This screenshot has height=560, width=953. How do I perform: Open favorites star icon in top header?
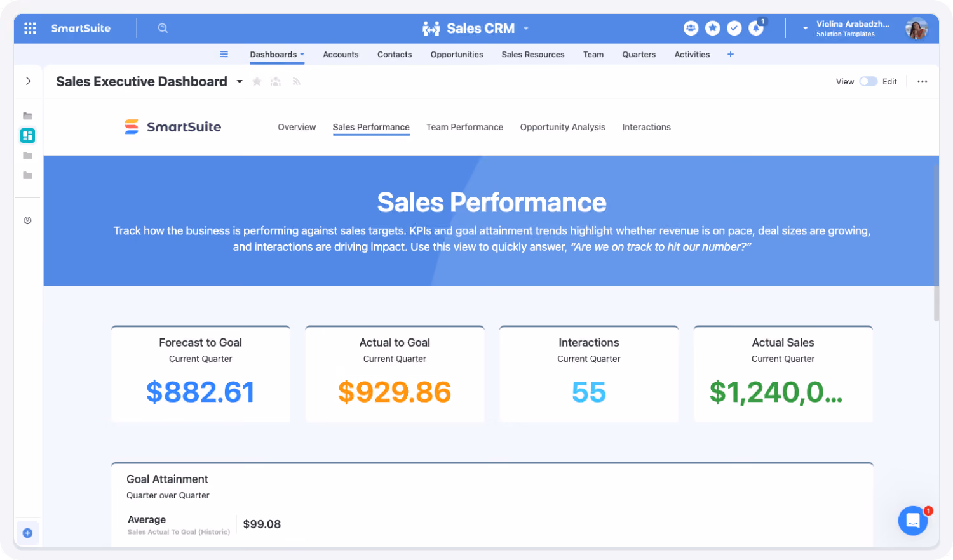[713, 28]
